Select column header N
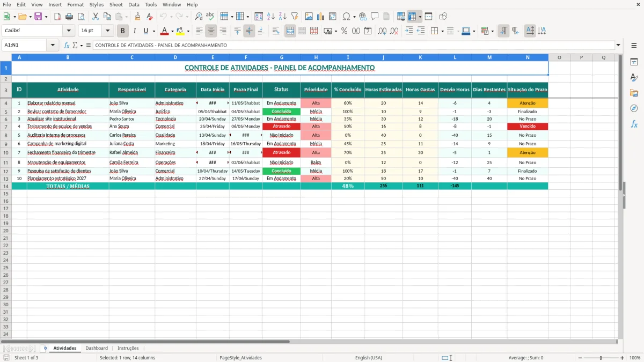 (x=528, y=57)
